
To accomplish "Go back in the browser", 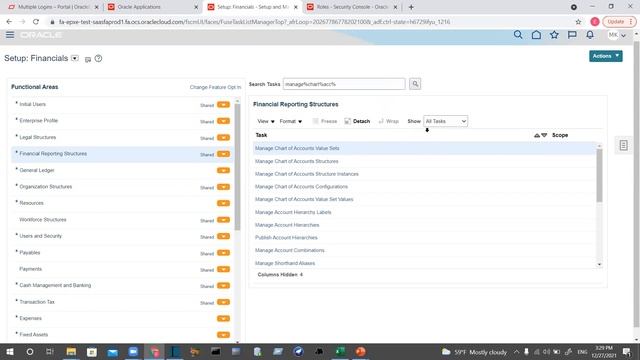I will click(9, 22).
